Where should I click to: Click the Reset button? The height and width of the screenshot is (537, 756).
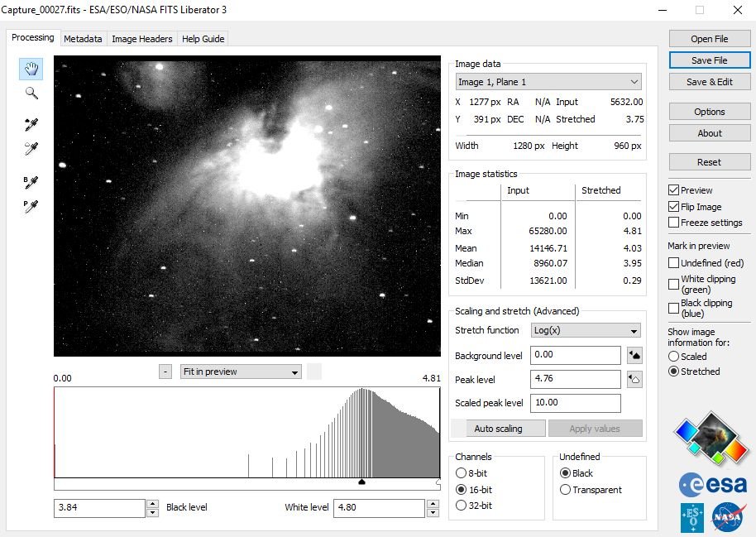[x=709, y=162]
